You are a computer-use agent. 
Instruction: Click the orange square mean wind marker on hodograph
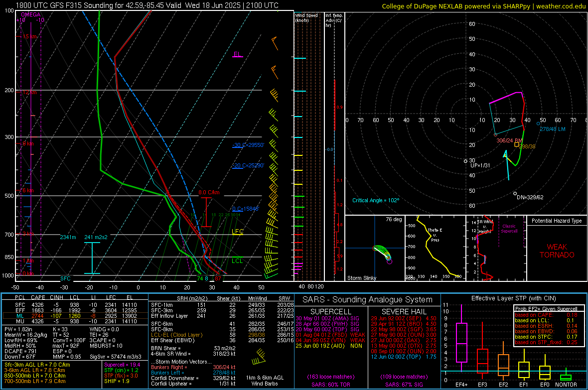click(517, 144)
